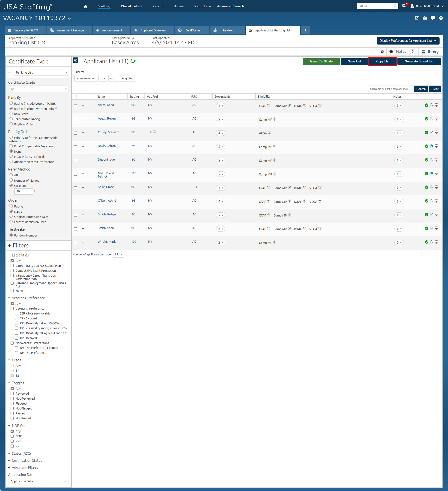
Task: Click the search magnifier in the Go To box
Action: pyautogui.click(x=395, y=6)
